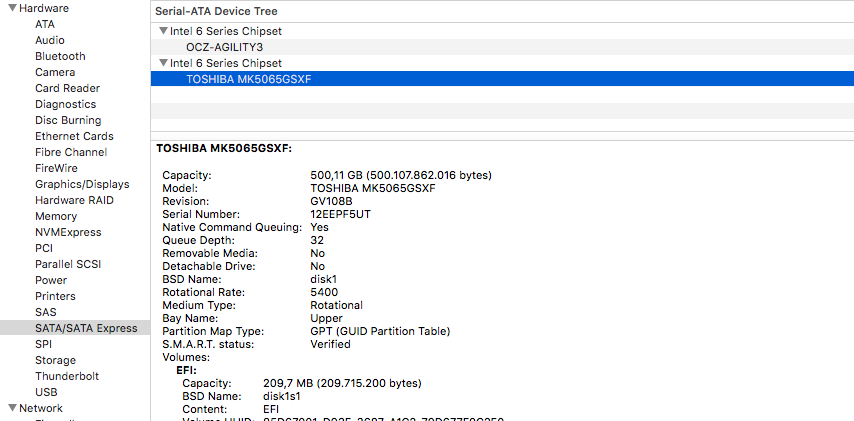
Task: Click the Volumes: label
Action: (186, 357)
